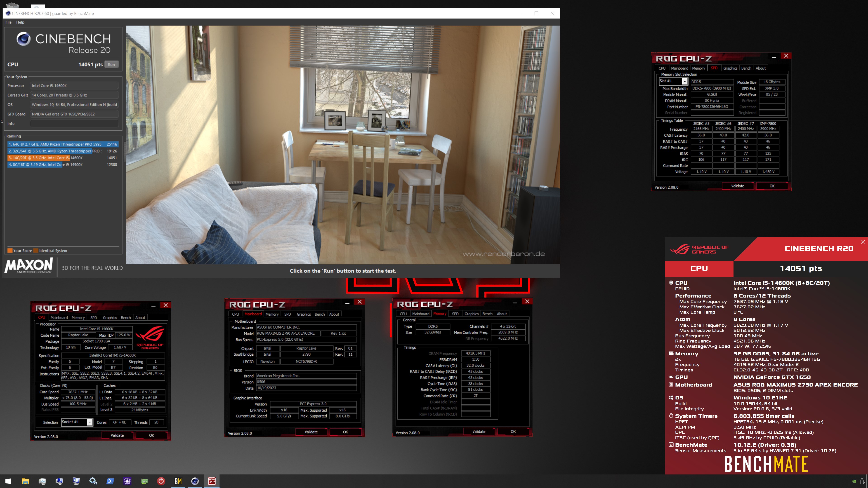Open the Cinebench Help menu
This screenshot has width=868, height=488.
(x=20, y=22)
